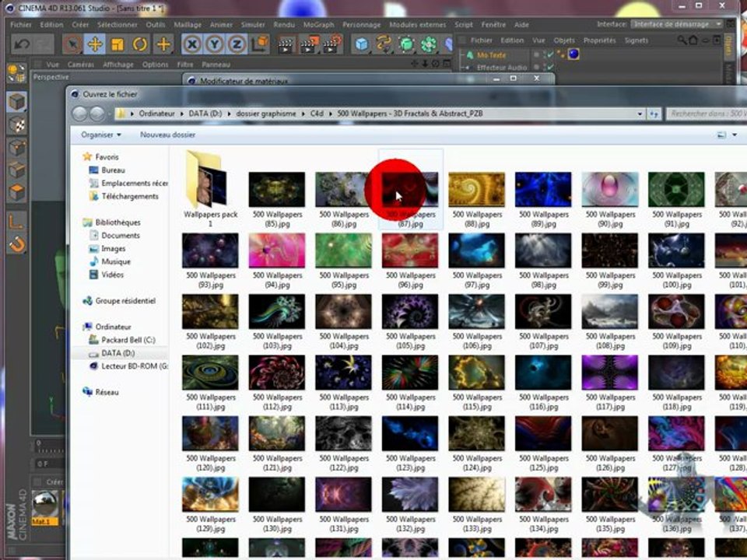Switch to Model mode cube icon

tap(16, 102)
